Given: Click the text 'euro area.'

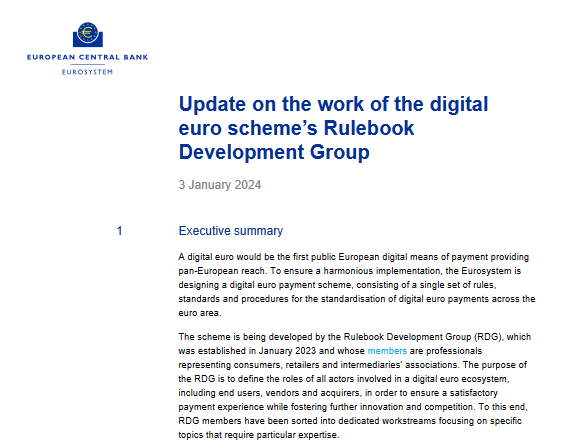Looking at the screenshot, I should click(200, 313).
